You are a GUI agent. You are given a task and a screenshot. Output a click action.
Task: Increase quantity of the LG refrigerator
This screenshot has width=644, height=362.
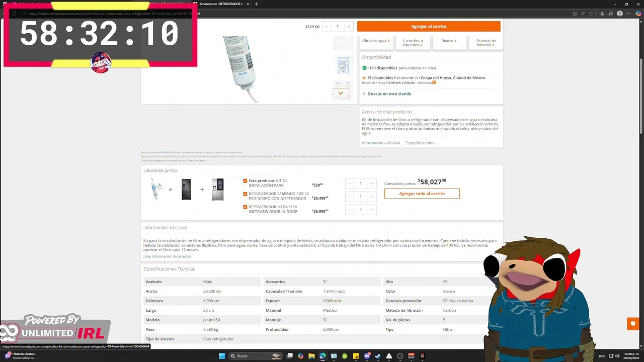(x=372, y=210)
